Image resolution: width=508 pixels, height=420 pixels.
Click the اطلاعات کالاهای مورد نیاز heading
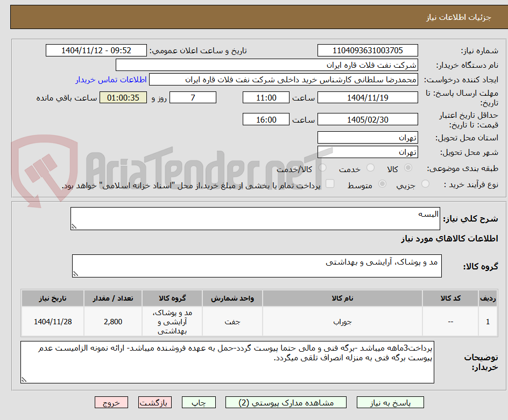click(x=450, y=239)
